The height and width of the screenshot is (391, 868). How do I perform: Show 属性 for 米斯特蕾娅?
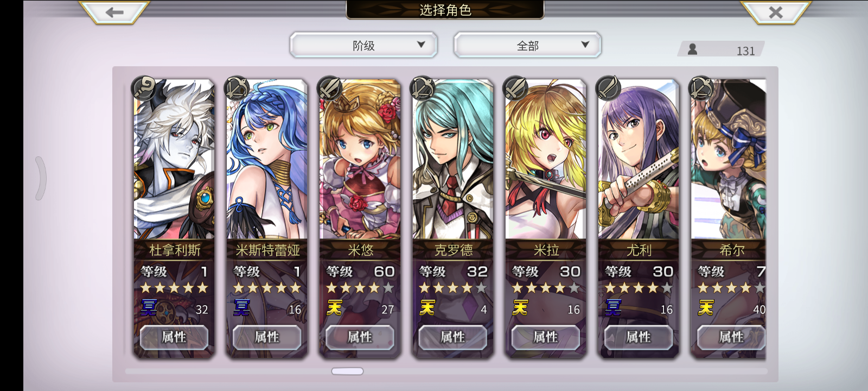pyautogui.click(x=267, y=337)
